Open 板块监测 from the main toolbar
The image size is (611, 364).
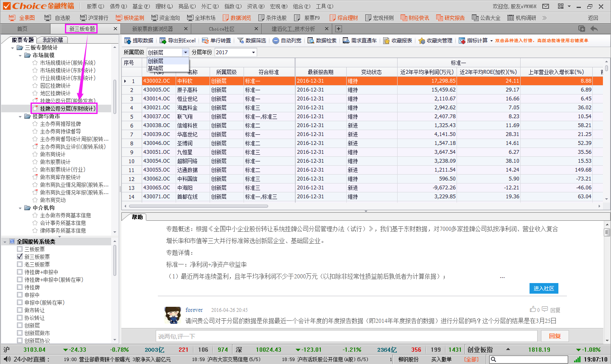129,18
